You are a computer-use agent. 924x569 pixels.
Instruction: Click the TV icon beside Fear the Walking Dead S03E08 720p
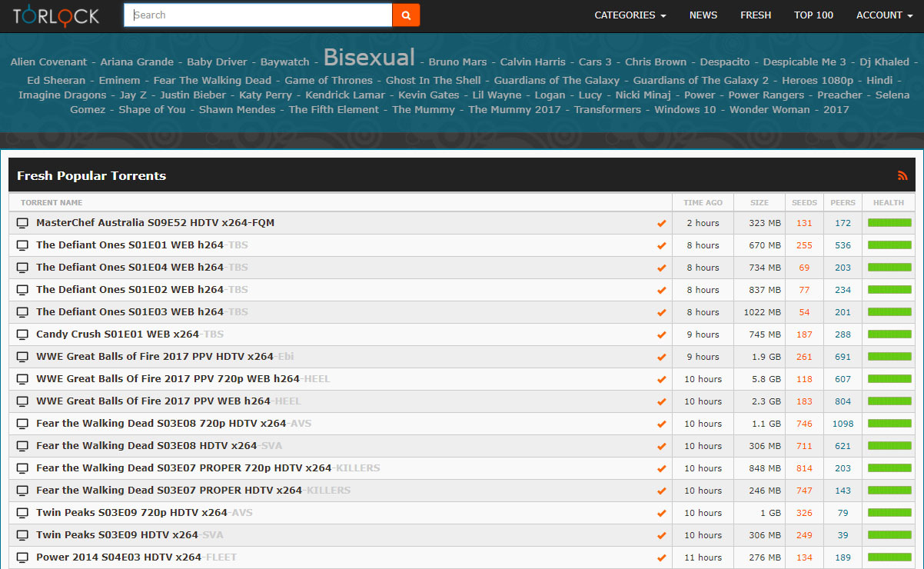coord(22,424)
